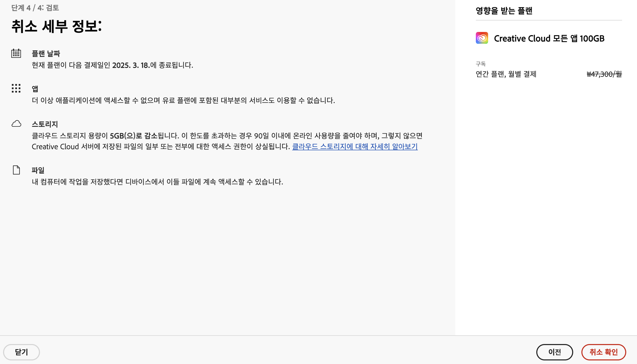637x364 pixels.
Task: Click the apps grid icon beside 앱
Action: coord(16,88)
